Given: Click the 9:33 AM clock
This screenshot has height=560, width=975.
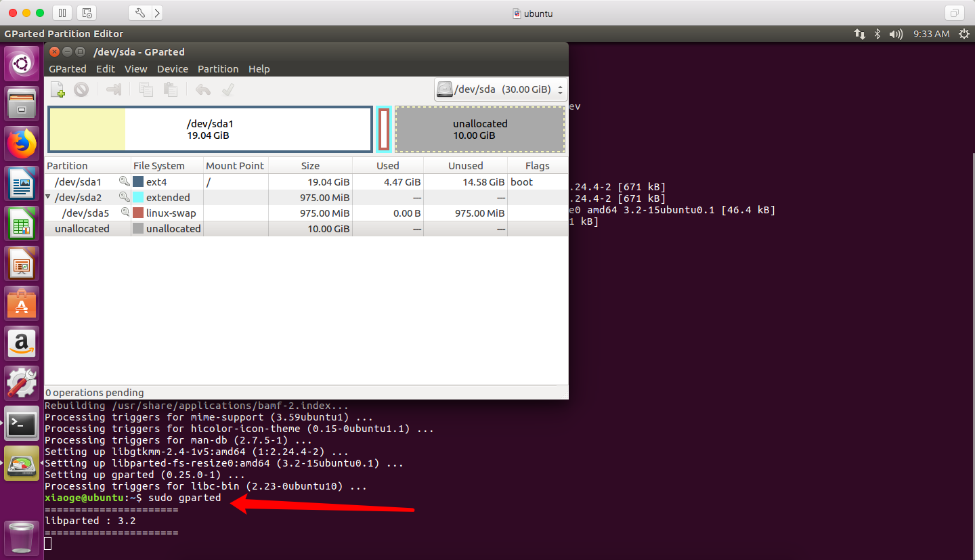Looking at the screenshot, I should point(931,34).
